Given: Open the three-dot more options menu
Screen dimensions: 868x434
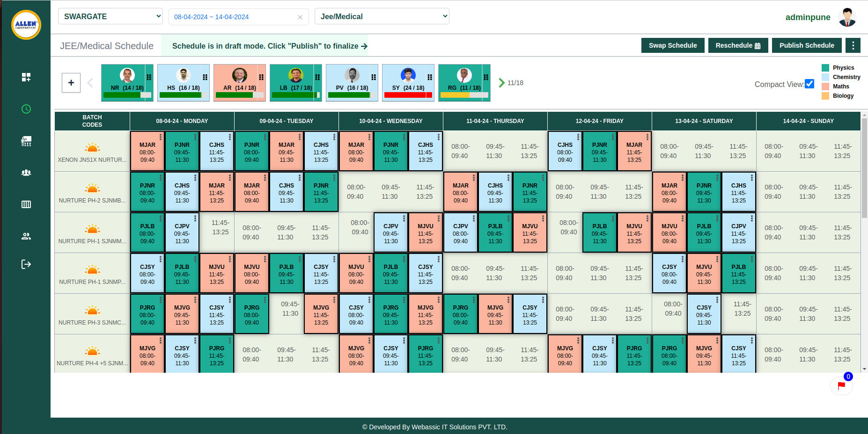Looking at the screenshot, I should pyautogui.click(x=853, y=45).
